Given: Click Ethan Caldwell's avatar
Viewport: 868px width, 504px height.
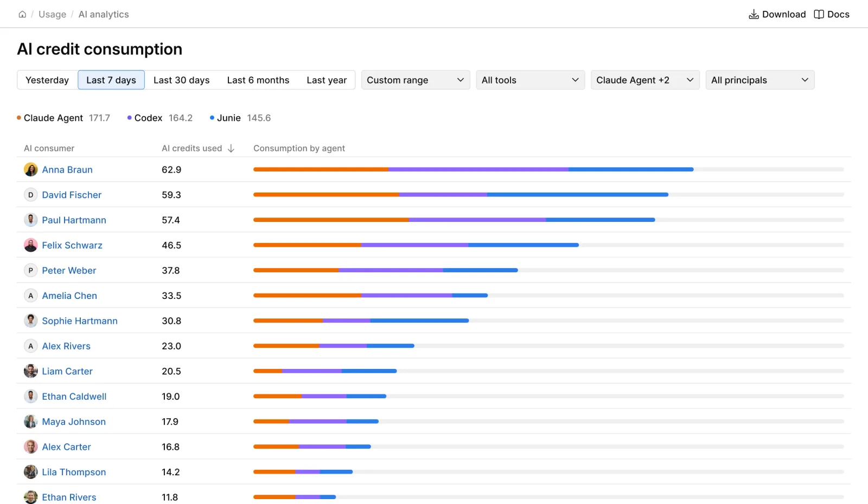Looking at the screenshot, I should pos(31,397).
